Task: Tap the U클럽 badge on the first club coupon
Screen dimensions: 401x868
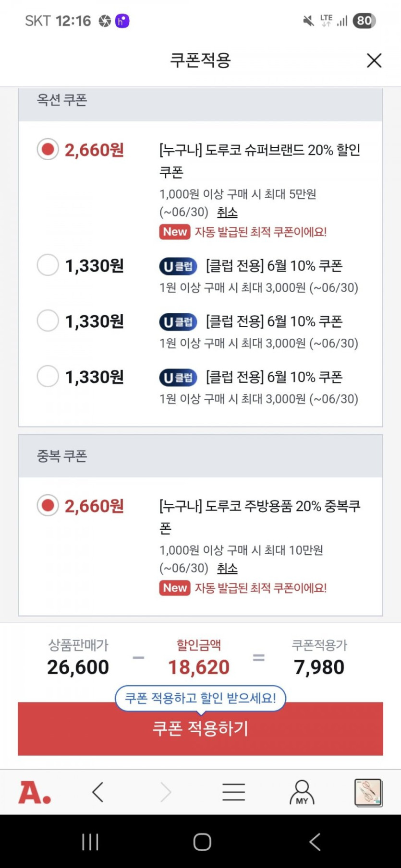Action: [178, 266]
